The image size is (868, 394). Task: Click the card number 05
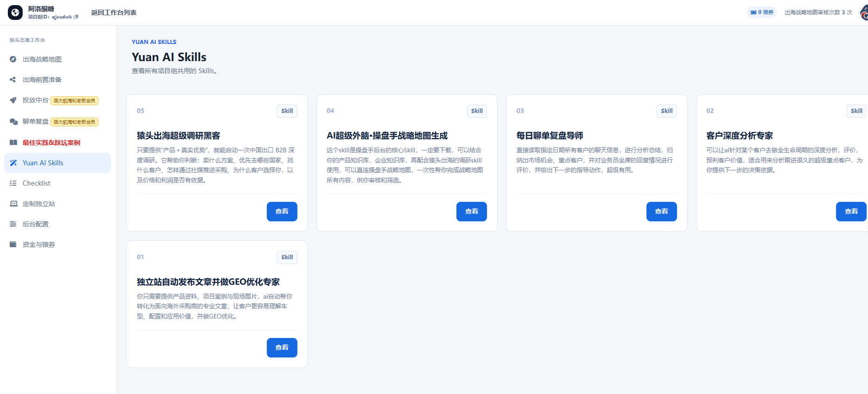tap(141, 111)
